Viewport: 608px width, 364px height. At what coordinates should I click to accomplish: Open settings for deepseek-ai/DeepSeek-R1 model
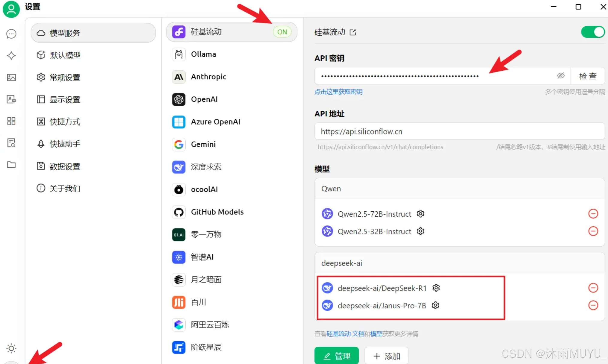[436, 288]
